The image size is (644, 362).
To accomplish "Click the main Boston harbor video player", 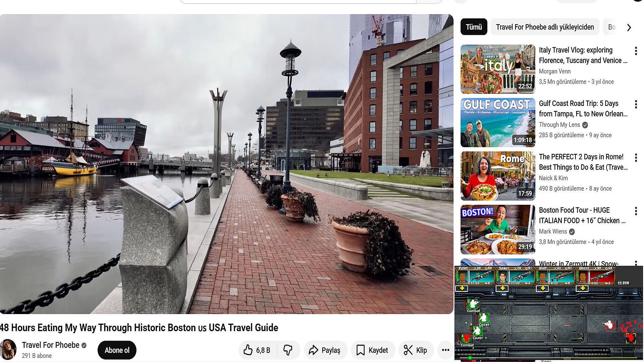I will 226,164.
